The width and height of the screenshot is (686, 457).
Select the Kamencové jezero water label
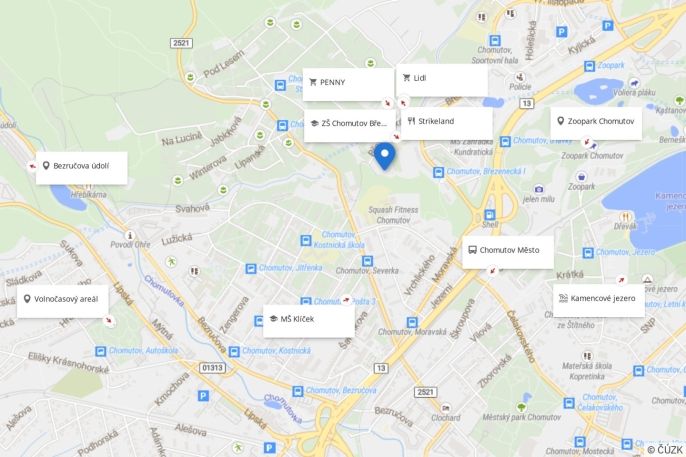click(x=599, y=300)
